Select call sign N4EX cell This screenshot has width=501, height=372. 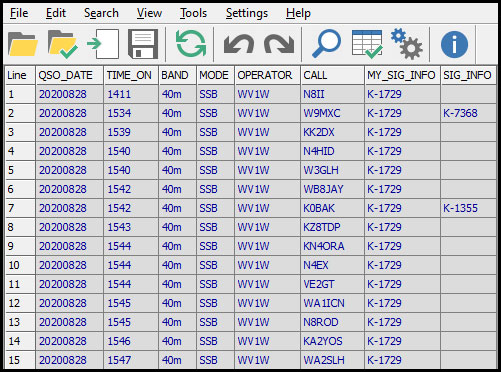click(333, 265)
